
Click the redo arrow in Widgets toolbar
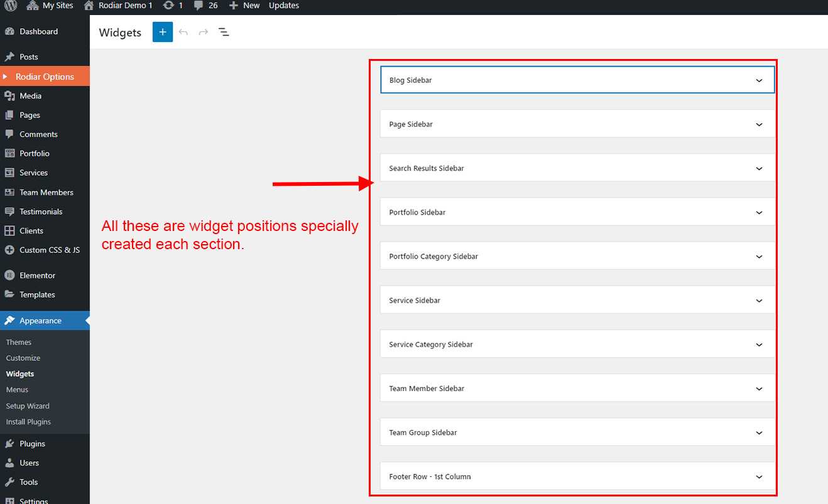(x=204, y=32)
